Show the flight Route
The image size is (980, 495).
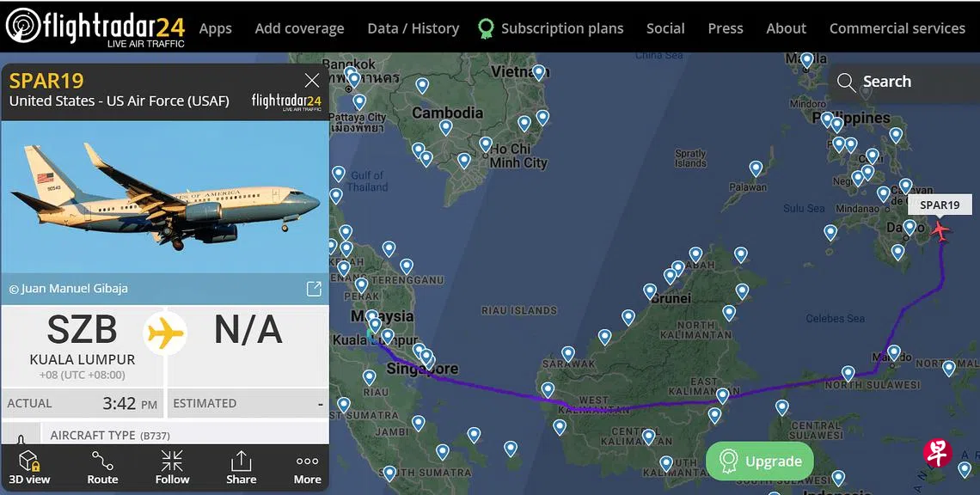coord(102,466)
